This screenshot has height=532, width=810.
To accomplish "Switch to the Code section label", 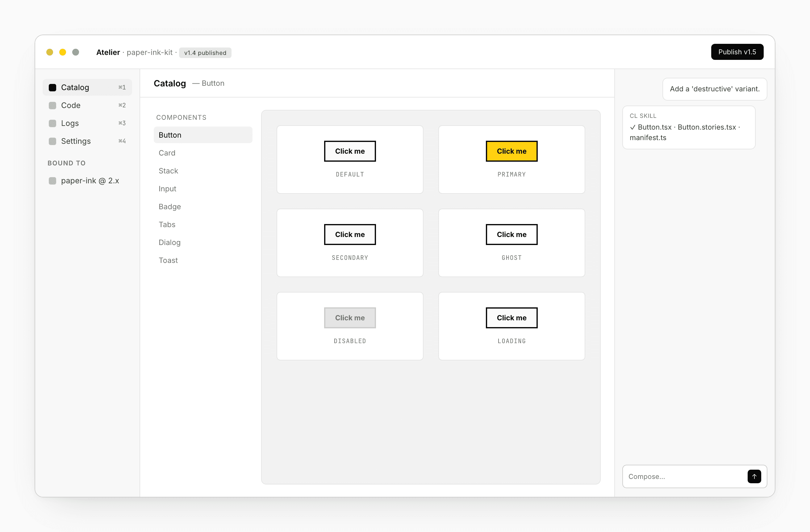I will click(70, 106).
